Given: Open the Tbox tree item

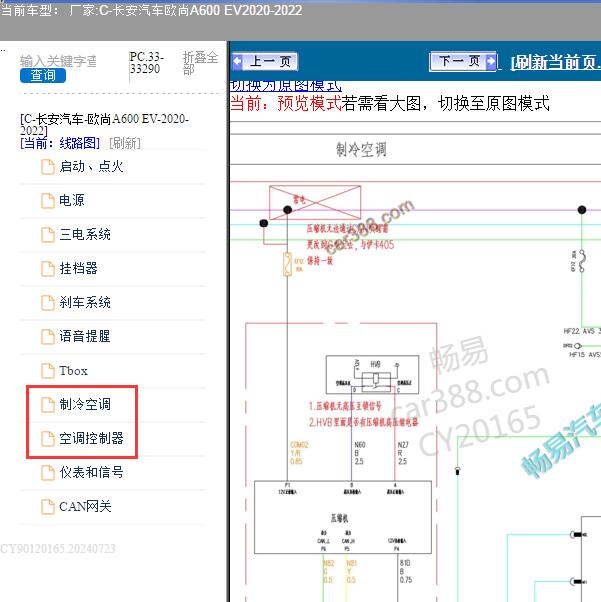Looking at the screenshot, I should click(73, 370).
